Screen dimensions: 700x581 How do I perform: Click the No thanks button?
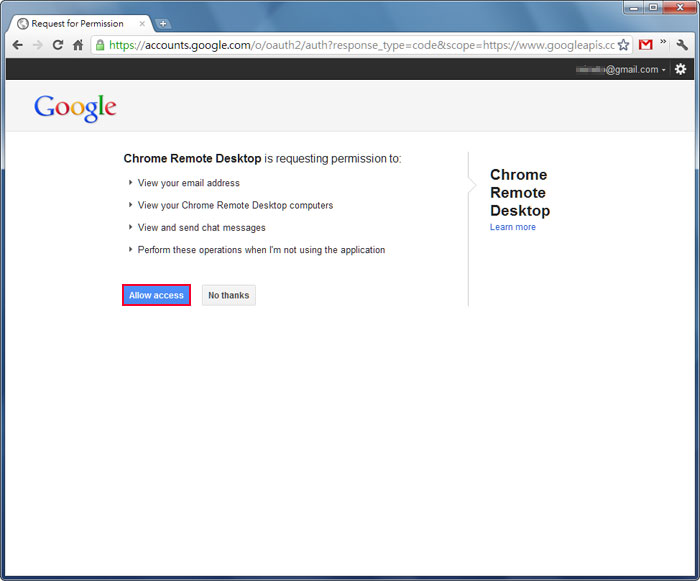[x=229, y=295]
